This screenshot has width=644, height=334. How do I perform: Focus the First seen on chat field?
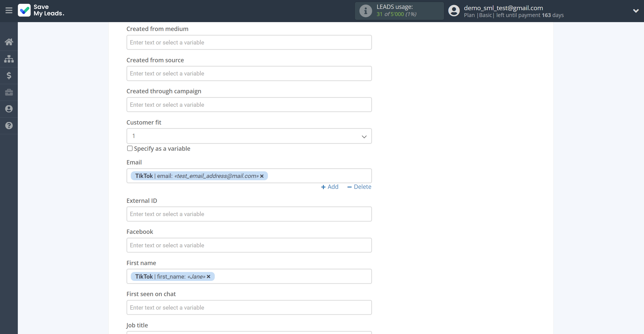249,308
